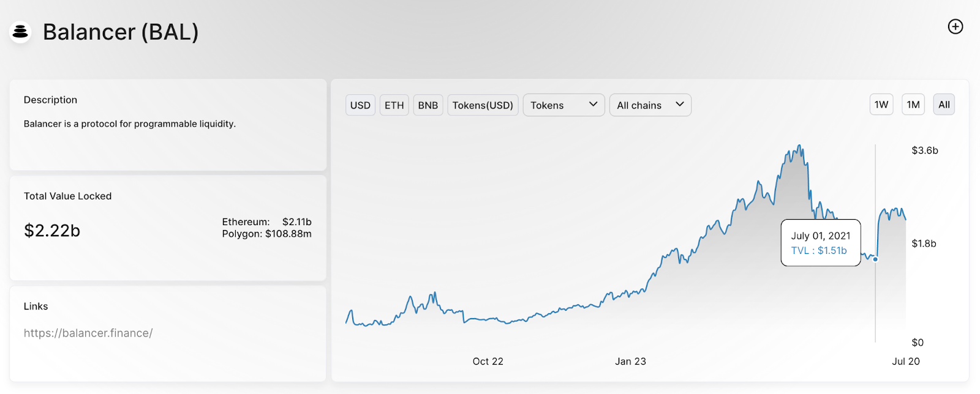Set chart range to 1M
Image resolution: width=980 pixels, height=394 pixels.
click(x=913, y=105)
